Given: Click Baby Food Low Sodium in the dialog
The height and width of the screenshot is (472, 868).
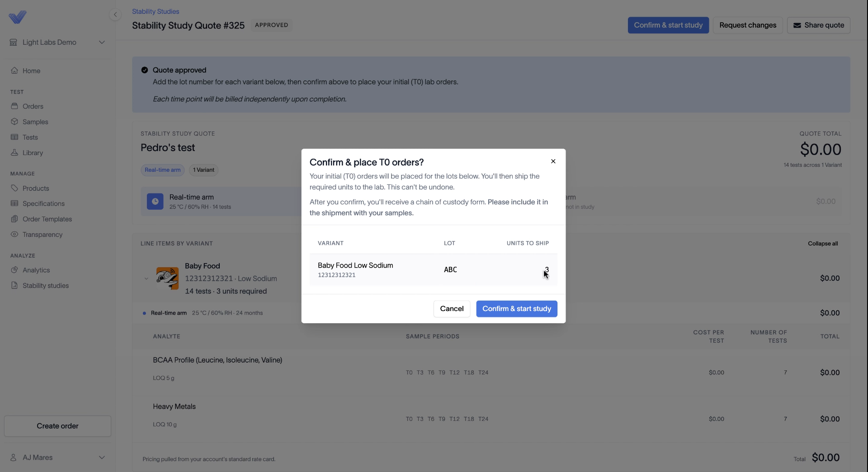Looking at the screenshot, I should tap(355, 265).
